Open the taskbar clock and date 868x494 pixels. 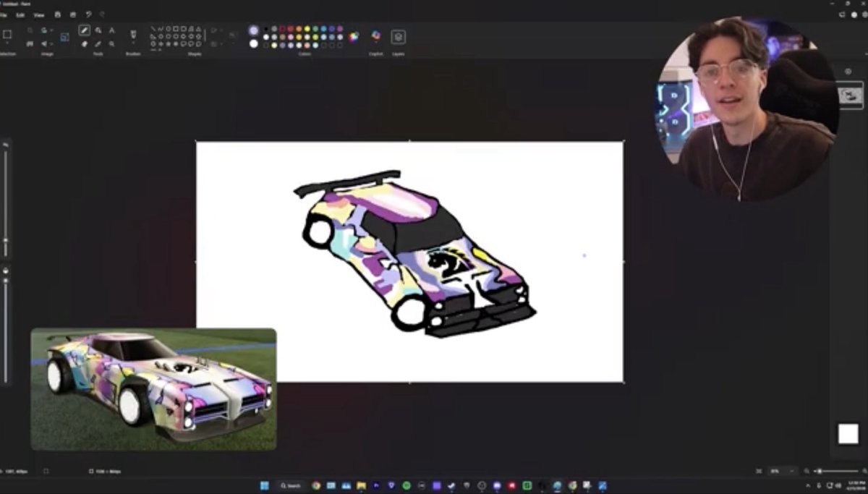click(x=856, y=485)
